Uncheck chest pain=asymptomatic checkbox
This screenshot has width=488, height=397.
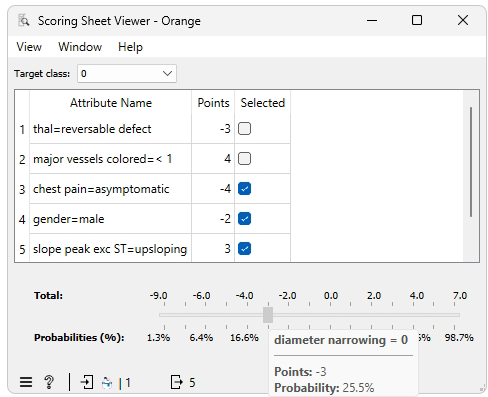click(244, 189)
